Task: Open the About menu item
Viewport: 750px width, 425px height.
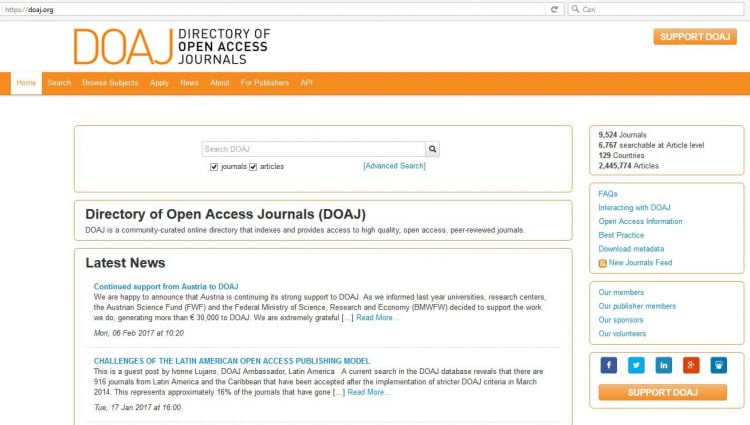Action: (220, 83)
